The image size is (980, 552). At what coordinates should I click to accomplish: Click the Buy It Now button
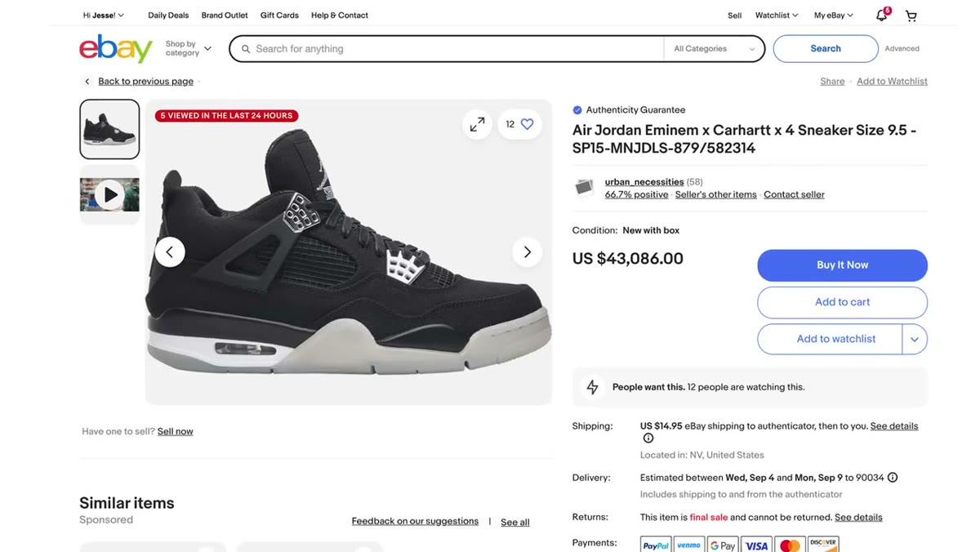click(842, 265)
